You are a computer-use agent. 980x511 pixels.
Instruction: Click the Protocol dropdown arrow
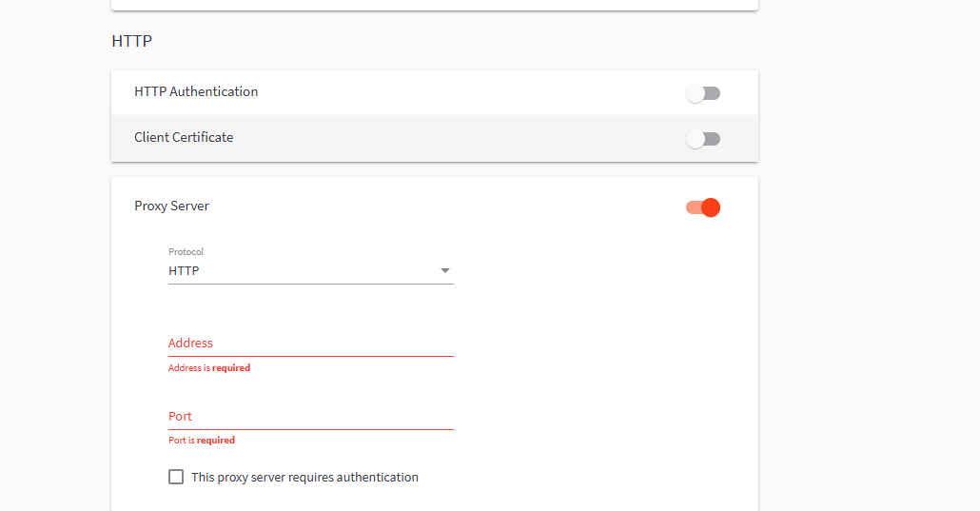pyautogui.click(x=444, y=271)
